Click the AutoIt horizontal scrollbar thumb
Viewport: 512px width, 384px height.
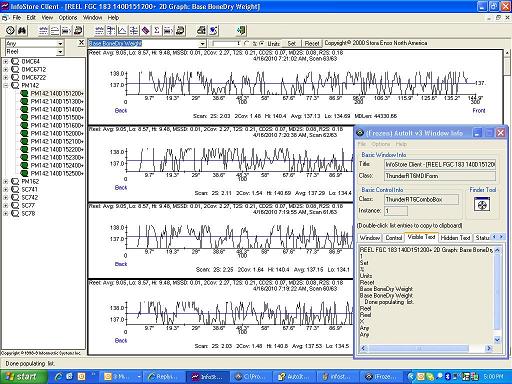click(x=419, y=348)
